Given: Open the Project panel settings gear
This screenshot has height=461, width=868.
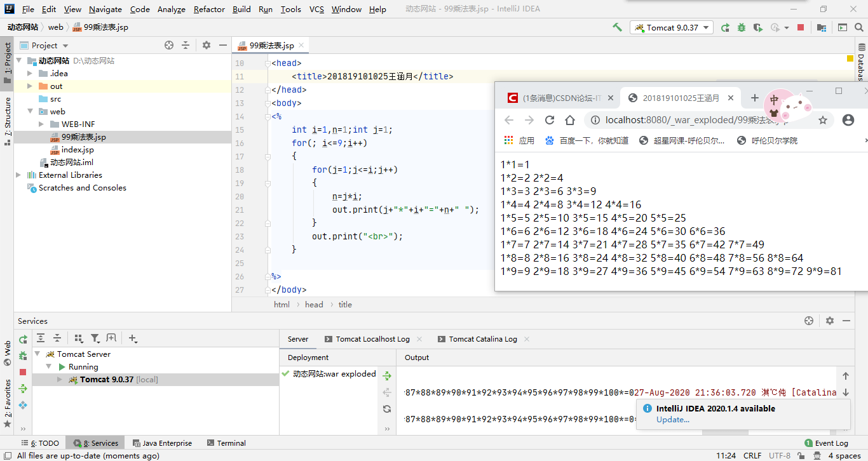Looking at the screenshot, I should click(x=207, y=45).
